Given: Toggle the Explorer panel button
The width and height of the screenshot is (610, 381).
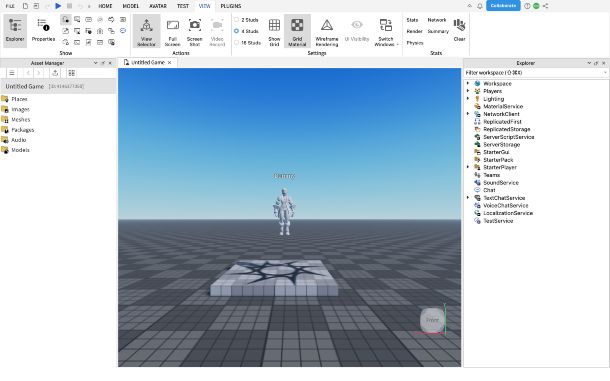Looking at the screenshot, I should [x=15, y=31].
